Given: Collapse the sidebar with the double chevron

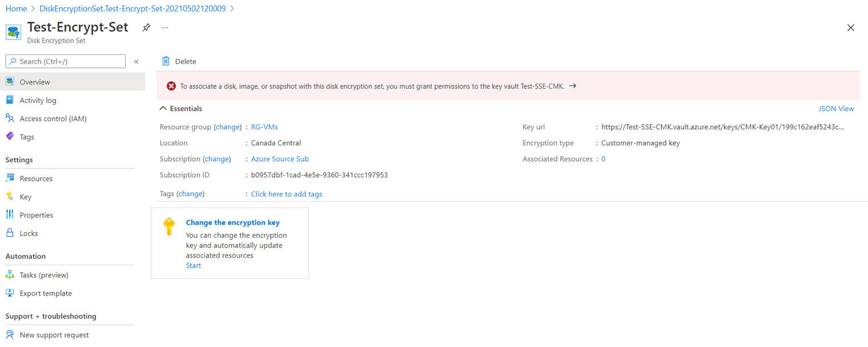Looking at the screenshot, I should 136,62.
